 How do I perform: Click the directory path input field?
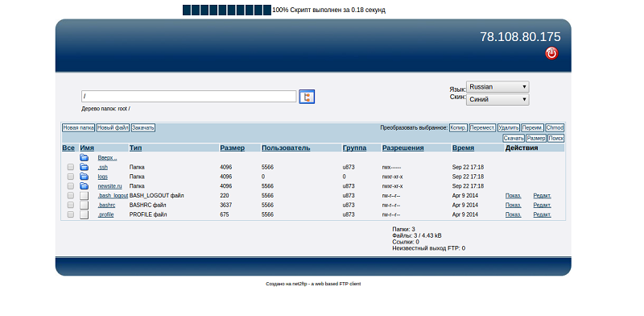(189, 97)
